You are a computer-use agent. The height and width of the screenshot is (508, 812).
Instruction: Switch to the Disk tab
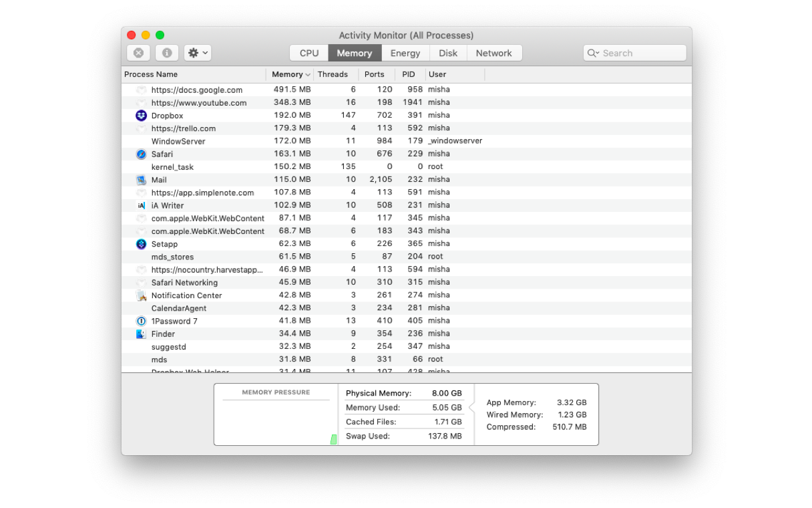[448, 53]
